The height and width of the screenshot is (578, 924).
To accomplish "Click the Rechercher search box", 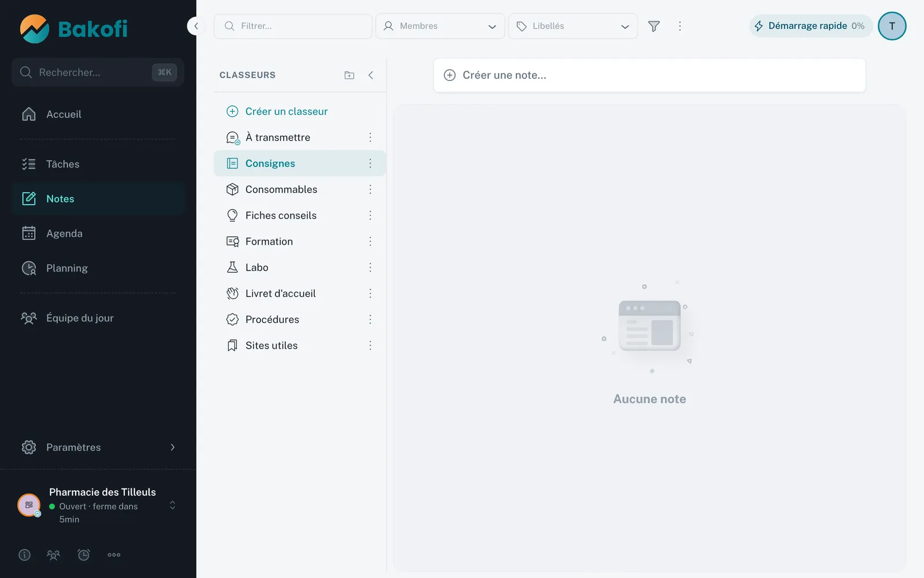I will (98, 72).
